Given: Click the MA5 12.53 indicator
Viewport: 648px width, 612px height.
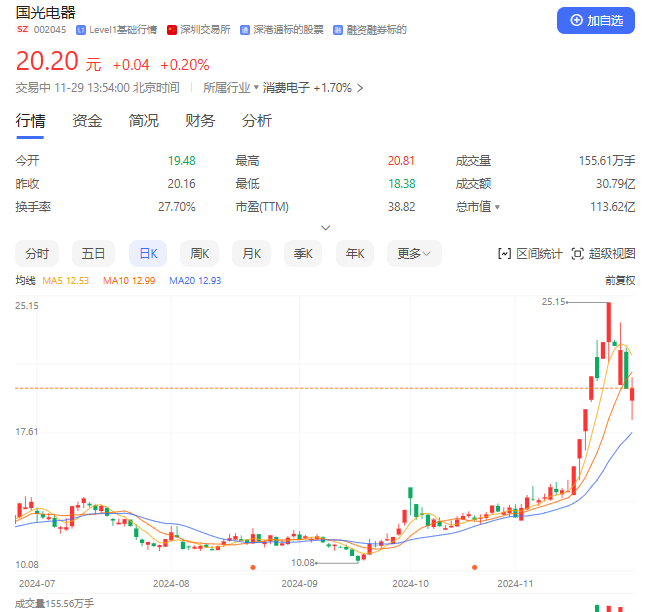Looking at the screenshot, I should pos(66,281).
